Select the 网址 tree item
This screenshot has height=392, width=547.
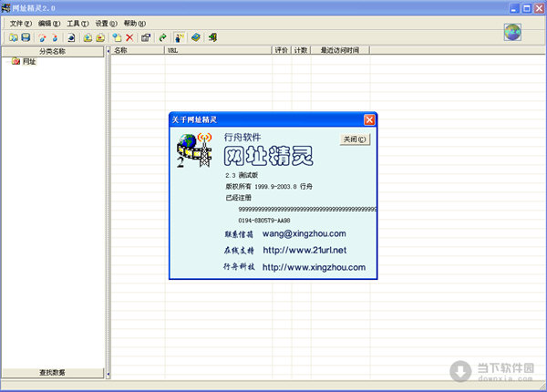click(29, 62)
